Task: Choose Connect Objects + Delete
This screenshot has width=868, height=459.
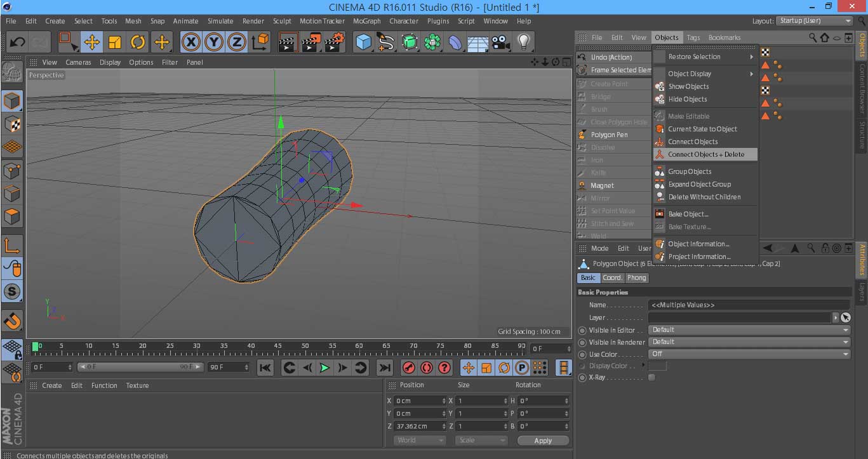Action: (705, 154)
